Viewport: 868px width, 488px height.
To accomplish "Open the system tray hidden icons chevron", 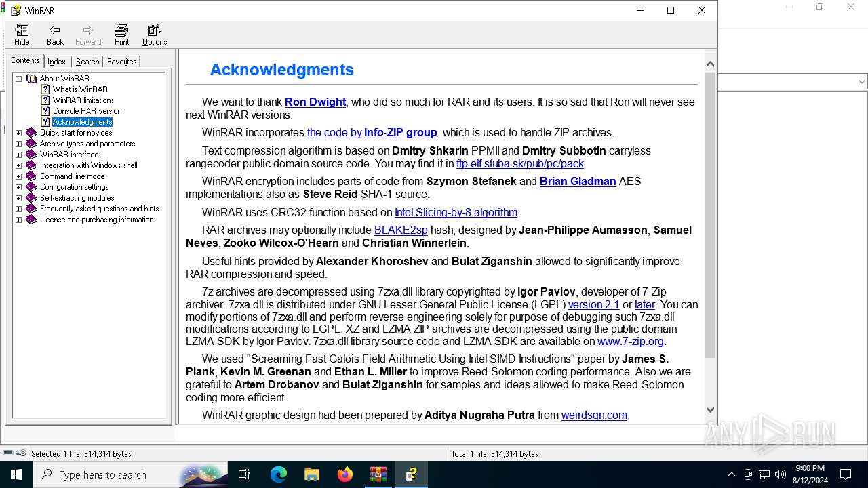I will pos(731,474).
